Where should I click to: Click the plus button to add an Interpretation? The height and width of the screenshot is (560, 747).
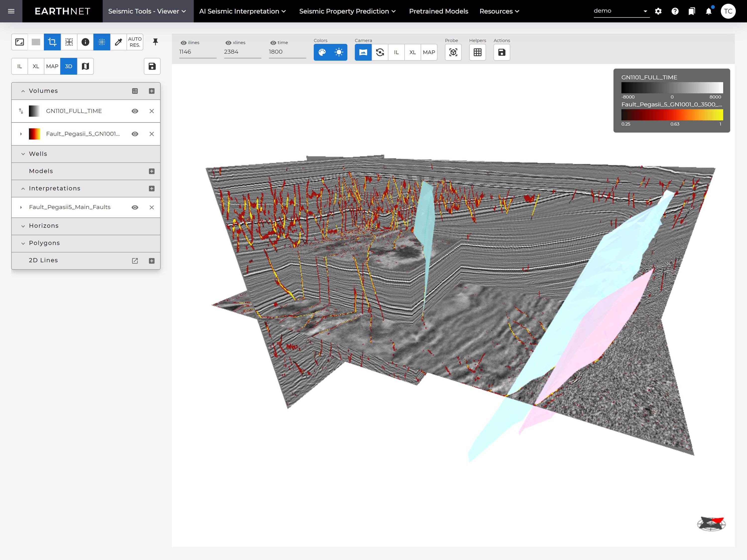152,188
